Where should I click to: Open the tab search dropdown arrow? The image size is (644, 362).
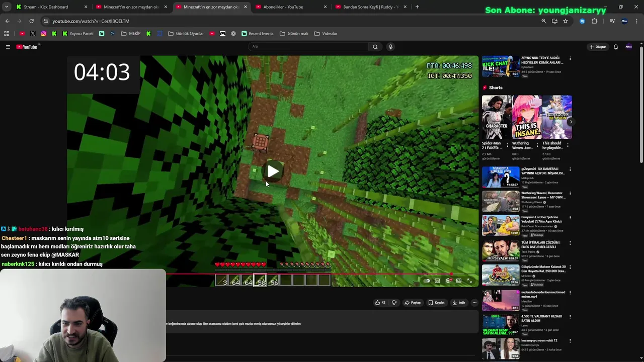(x=7, y=7)
